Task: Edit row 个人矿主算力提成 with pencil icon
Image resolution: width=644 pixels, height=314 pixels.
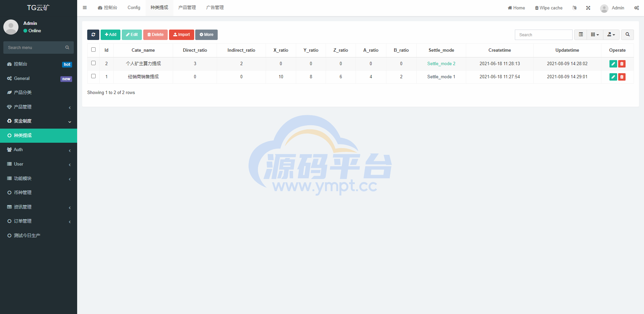Action: (613, 64)
